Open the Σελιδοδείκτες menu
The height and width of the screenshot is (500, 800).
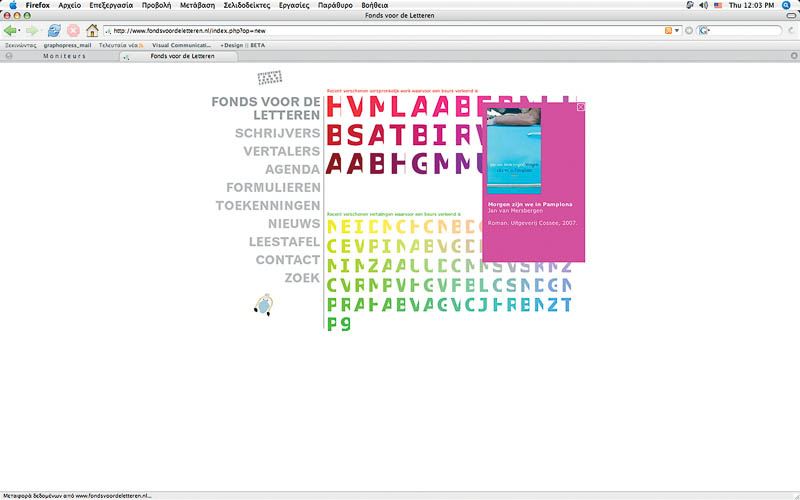coord(246,5)
